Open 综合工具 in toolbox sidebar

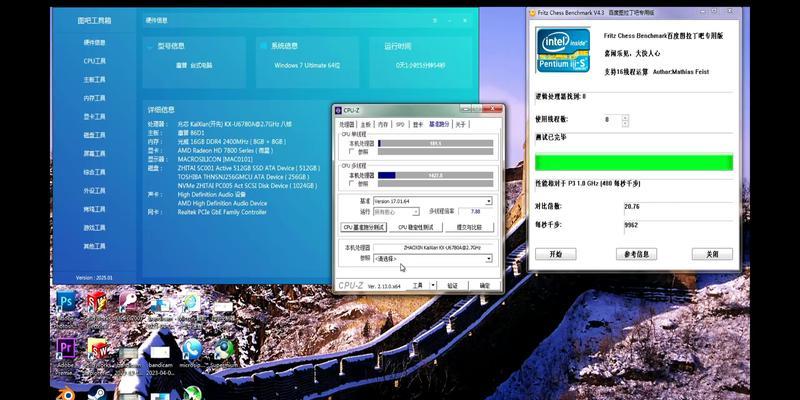click(94, 172)
